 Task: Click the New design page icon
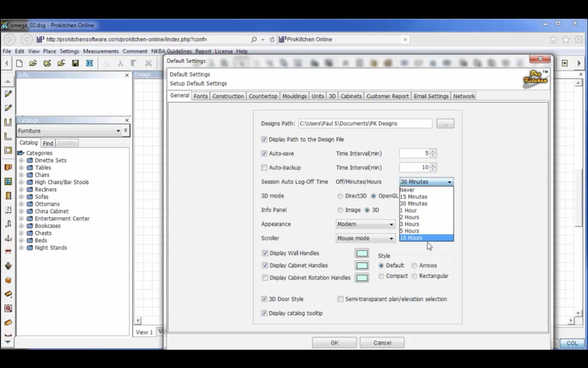[x=19, y=63]
